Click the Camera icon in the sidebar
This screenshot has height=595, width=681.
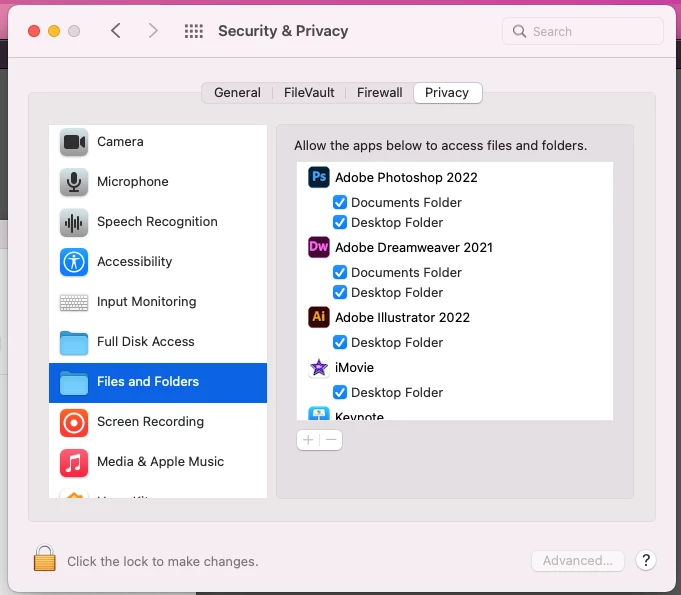74,142
